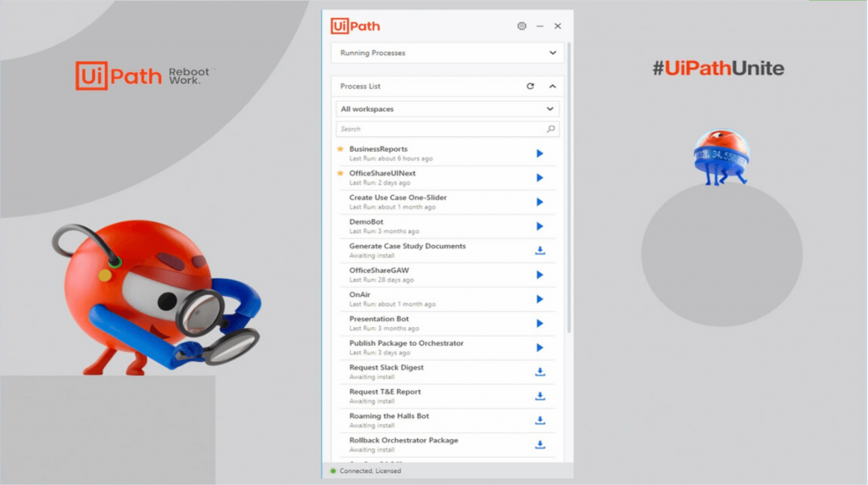Viewport: 868px width, 485px height.
Task: Click the search magnifier icon
Action: click(x=551, y=129)
